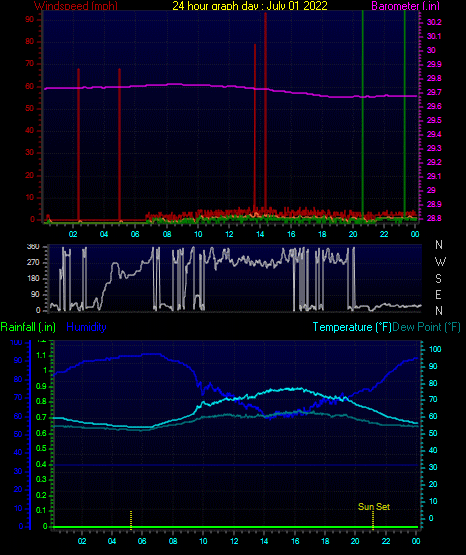Screen dimensions: 466x555
Task: Click the S compass direction label
Action: coord(438,279)
